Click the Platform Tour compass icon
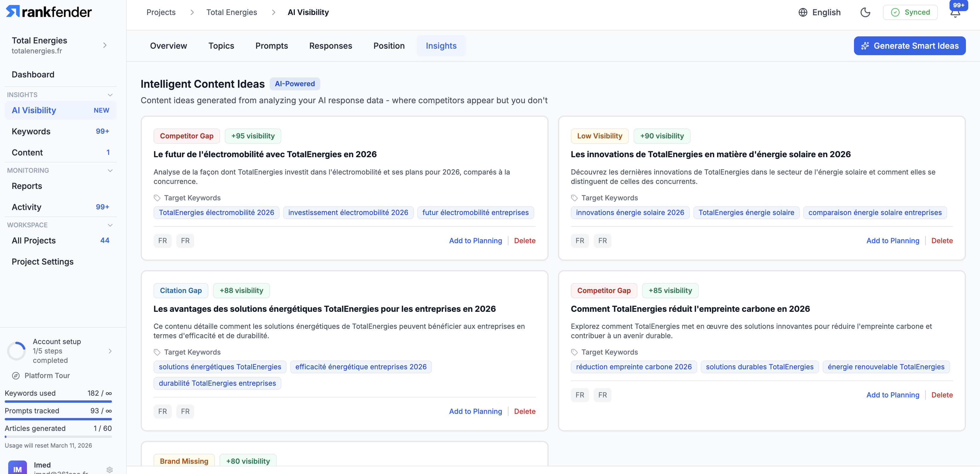 click(x=16, y=375)
